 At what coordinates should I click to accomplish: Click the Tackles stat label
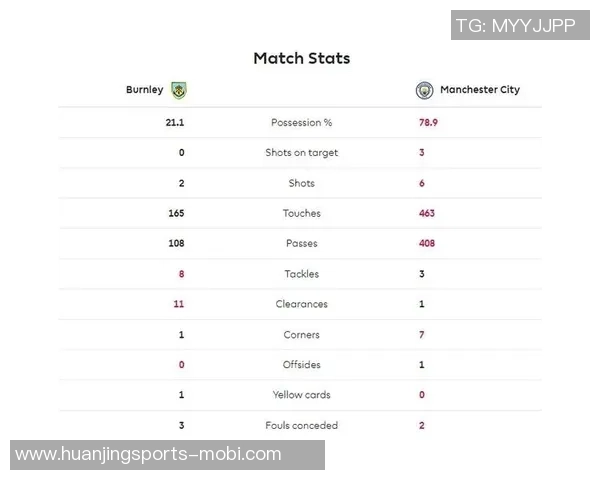pyautogui.click(x=301, y=274)
